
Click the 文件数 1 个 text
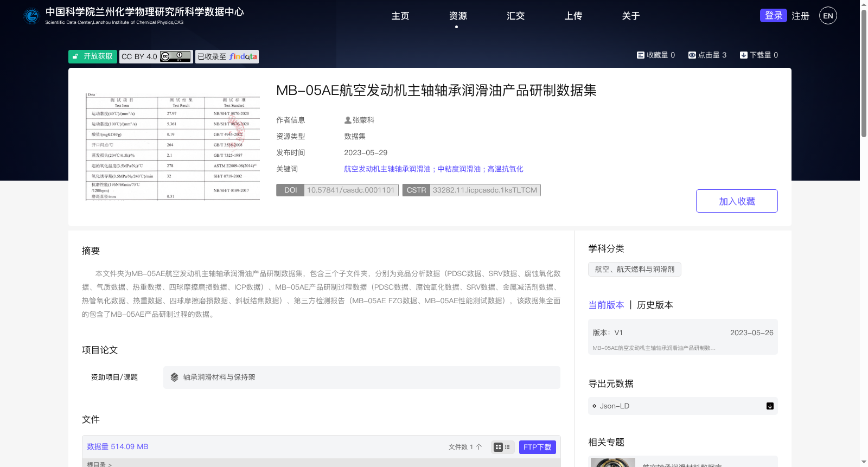(x=465, y=447)
